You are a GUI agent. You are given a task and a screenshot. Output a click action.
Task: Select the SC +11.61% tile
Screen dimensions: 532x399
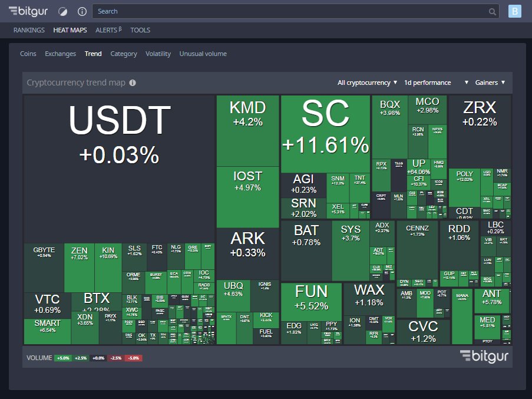tap(325, 134)
